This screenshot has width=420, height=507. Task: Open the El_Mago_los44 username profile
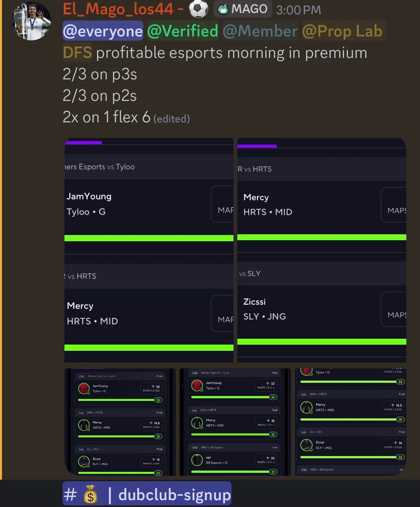pos(118,9)
